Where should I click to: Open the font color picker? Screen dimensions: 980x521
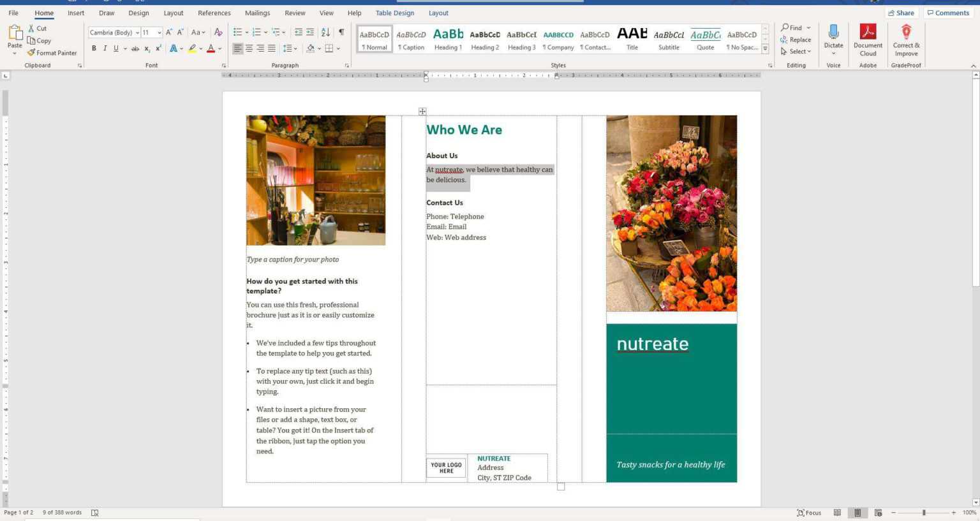(211, 48)
